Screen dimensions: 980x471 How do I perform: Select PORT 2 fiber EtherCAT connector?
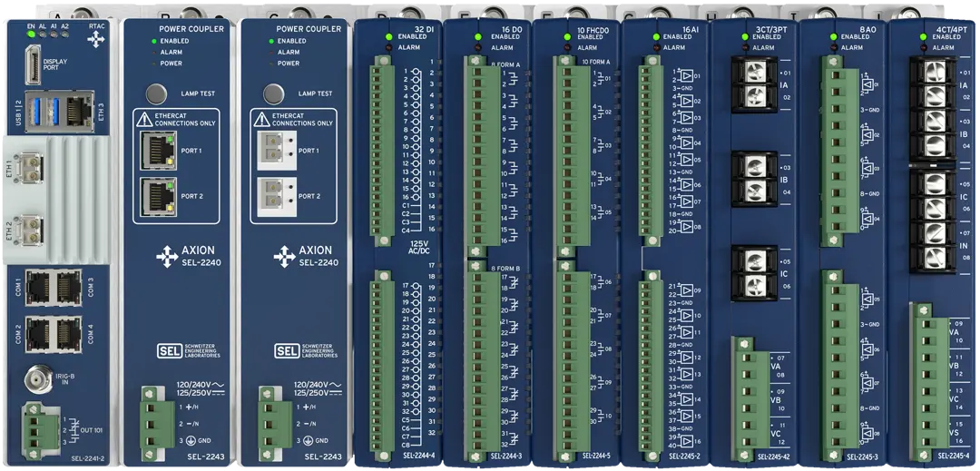tap(275, 196)
